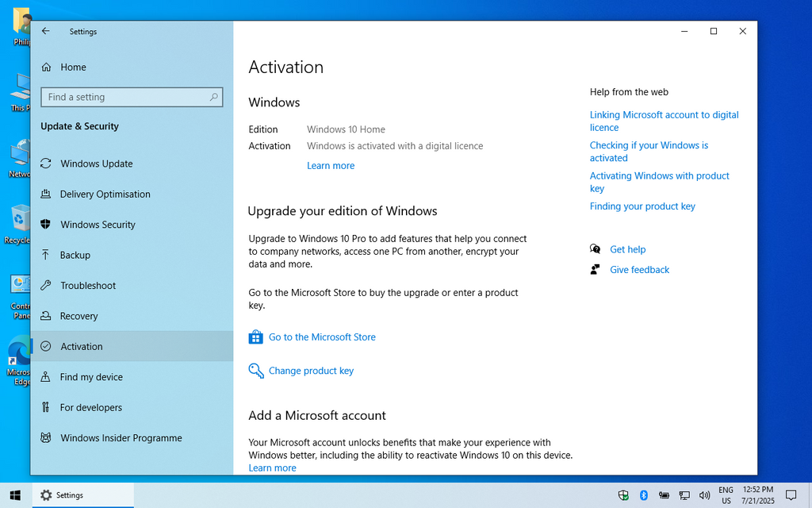This screenshot has height=508, width=812.
Task: Click the battery power tray icon
Action: (664, 495)
